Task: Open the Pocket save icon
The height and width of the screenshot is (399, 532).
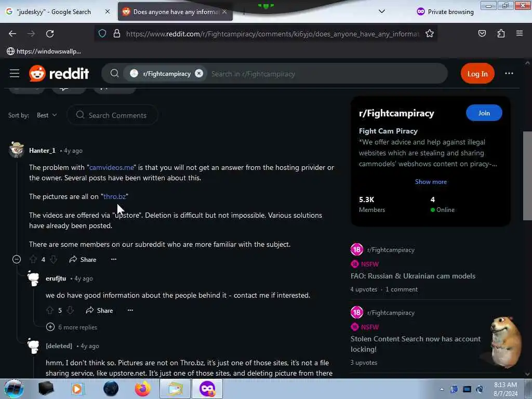Action: pos(482,33)
